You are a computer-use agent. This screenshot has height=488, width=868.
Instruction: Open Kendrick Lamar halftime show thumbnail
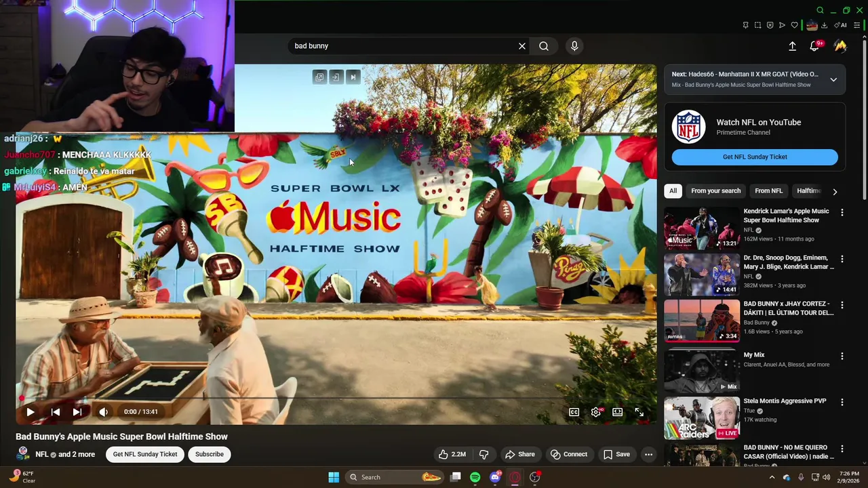pos(701,228)
